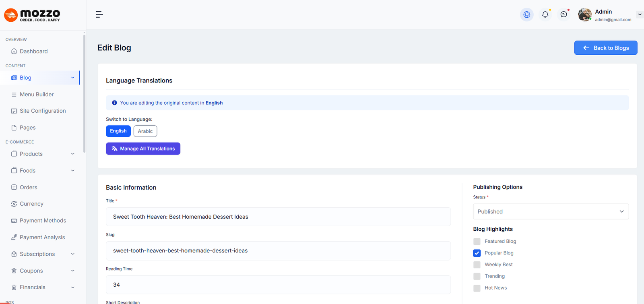Open the globe language selector icon
The width and height of the screenshot is (644, 304).
[526, 14]
